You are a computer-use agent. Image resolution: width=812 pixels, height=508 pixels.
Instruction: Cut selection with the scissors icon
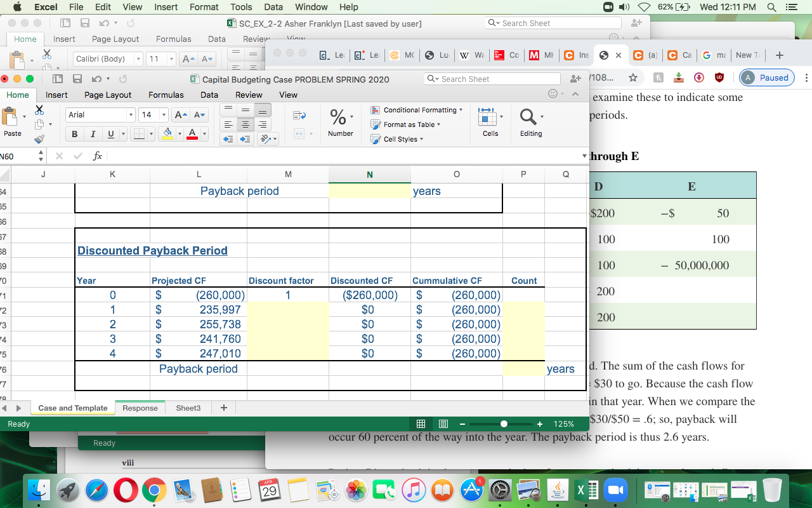(39, 110)
